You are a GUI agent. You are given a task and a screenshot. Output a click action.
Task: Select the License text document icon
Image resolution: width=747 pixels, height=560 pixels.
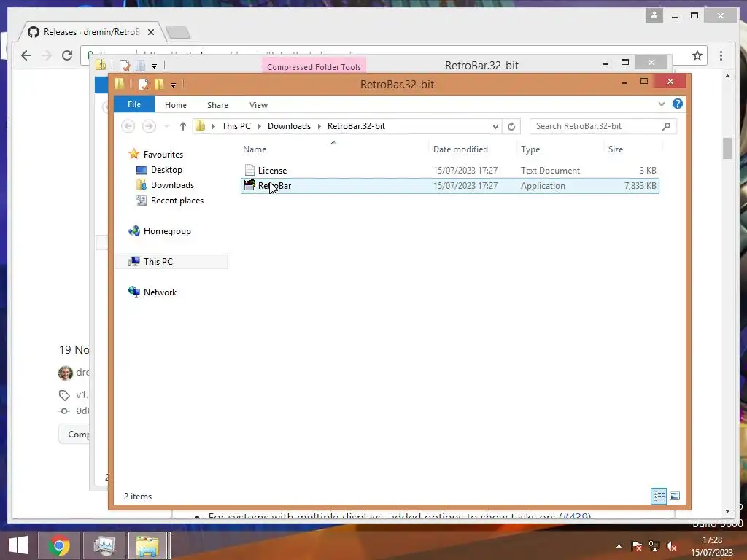[x=249, y=170]
